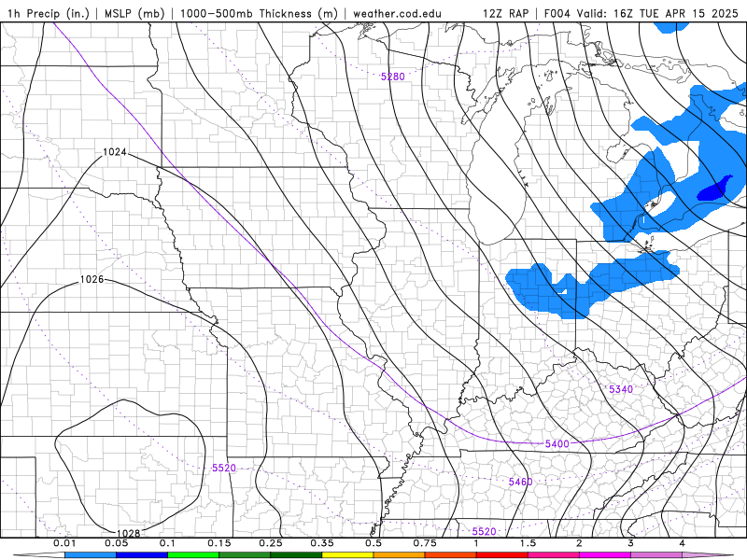Click the orange legend swatch after 0.5
Image resolution: width=747 pixels, height=560 pixels.
(400, 555)
